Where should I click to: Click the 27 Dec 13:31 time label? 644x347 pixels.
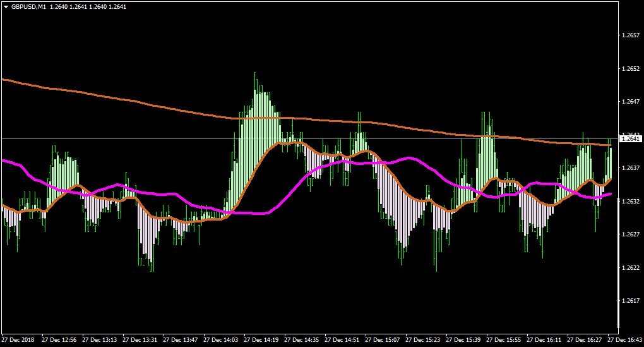pos(140,340)
